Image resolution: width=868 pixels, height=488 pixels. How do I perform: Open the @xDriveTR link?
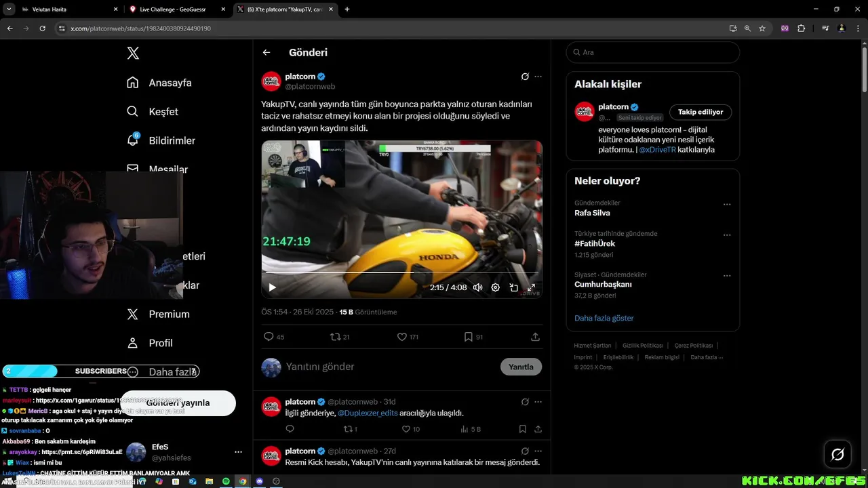657,150
